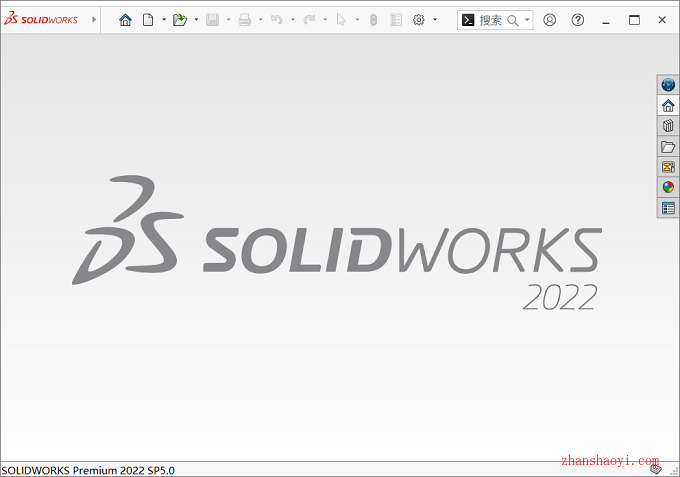680x477 pixels.
Task: Expand the Options dropdown arrow
Action: [x=435, y=20]
